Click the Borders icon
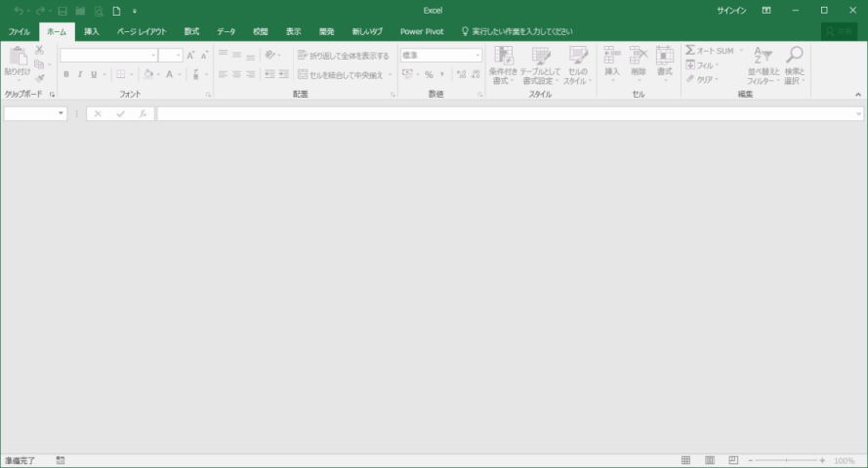Viewport: 868px width, 468px height. tap(121, 74)
